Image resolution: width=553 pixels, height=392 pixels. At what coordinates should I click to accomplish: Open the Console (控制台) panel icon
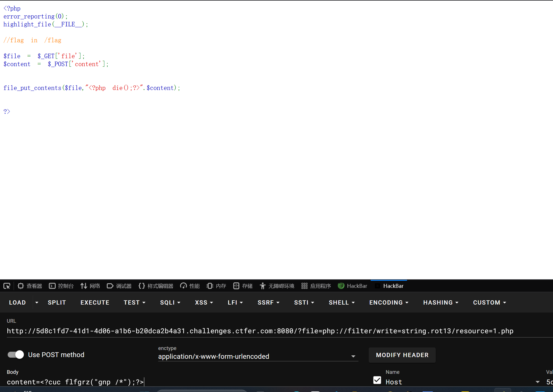click(52, 286)
